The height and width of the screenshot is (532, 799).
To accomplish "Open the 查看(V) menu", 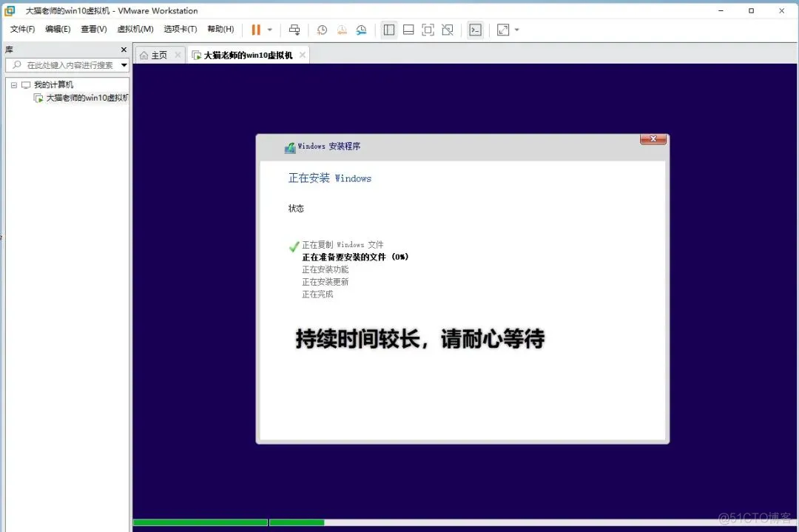I will pos(94,29).
